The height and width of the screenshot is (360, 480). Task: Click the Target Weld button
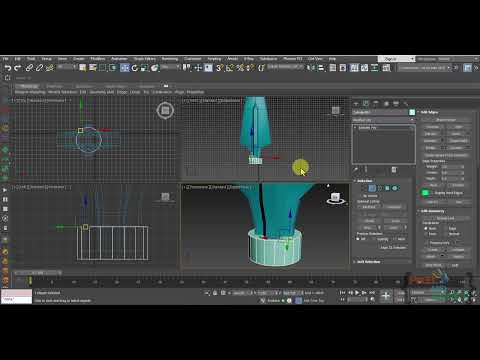pos(459,141)
